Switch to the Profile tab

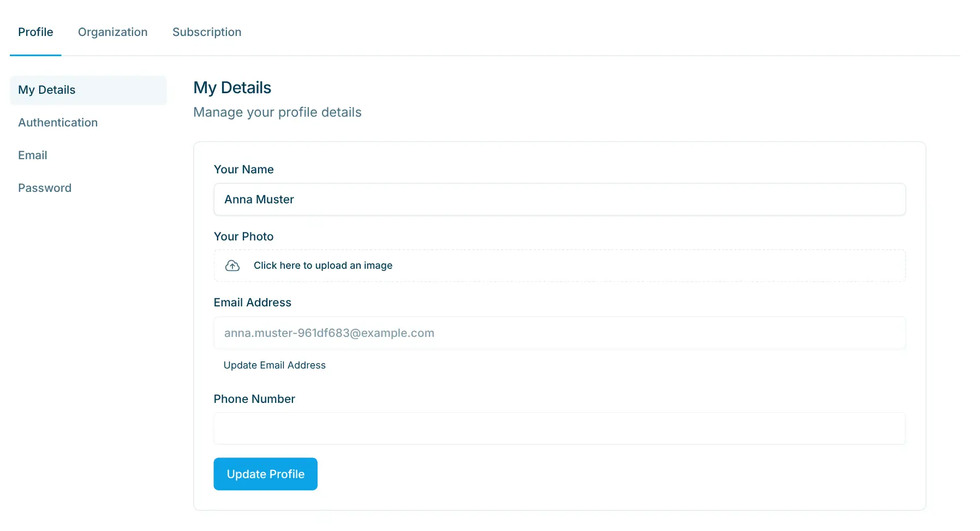coord(35,32)
